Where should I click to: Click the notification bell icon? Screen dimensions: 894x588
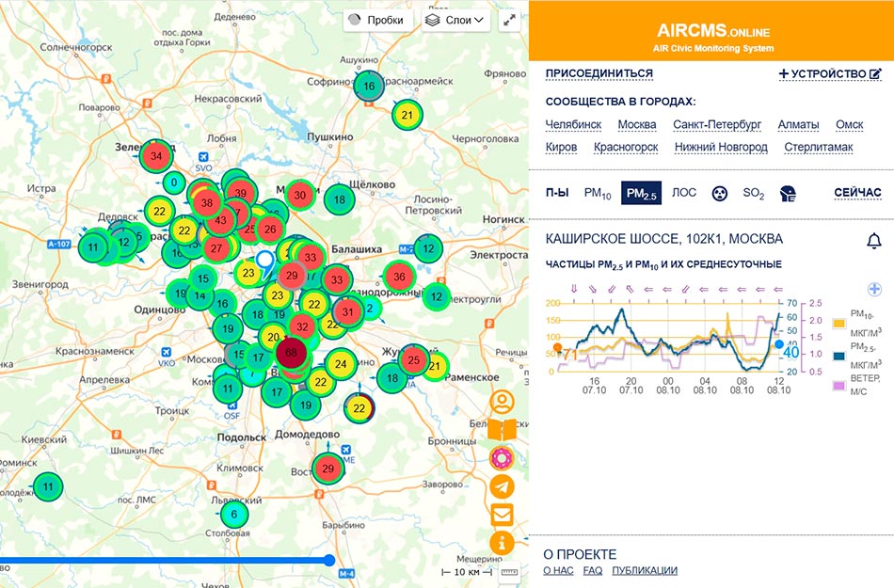(x=873, y=241)
